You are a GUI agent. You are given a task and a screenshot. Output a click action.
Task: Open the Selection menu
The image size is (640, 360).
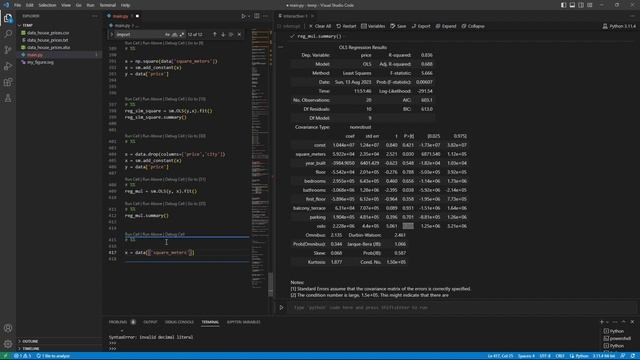click(47, 5)
